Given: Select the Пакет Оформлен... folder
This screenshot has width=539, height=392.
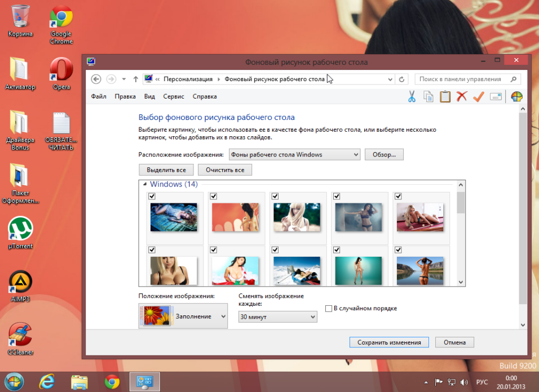Looking at the screenshot, I should pos(20,184).
